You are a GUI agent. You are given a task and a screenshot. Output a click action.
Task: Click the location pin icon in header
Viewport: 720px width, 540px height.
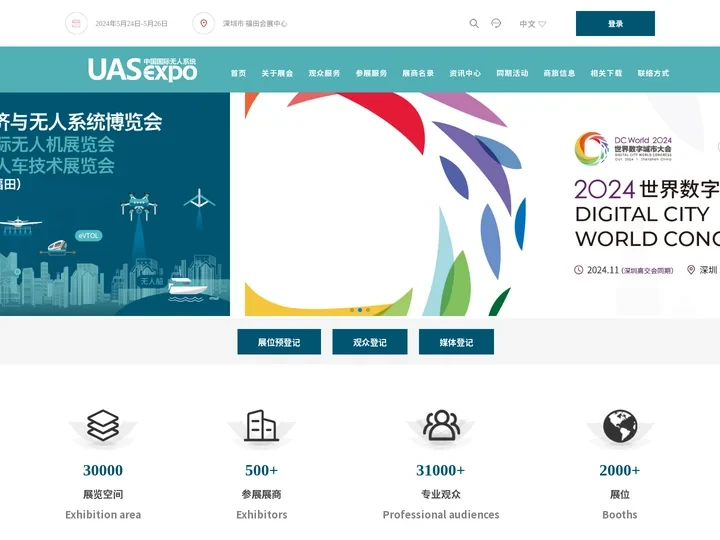(204, 23)
